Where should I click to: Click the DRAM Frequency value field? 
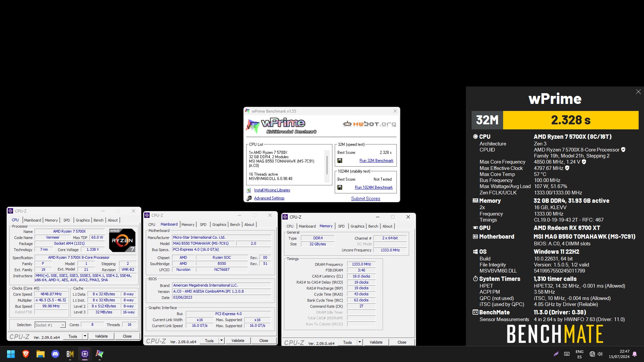coord(361,264)
